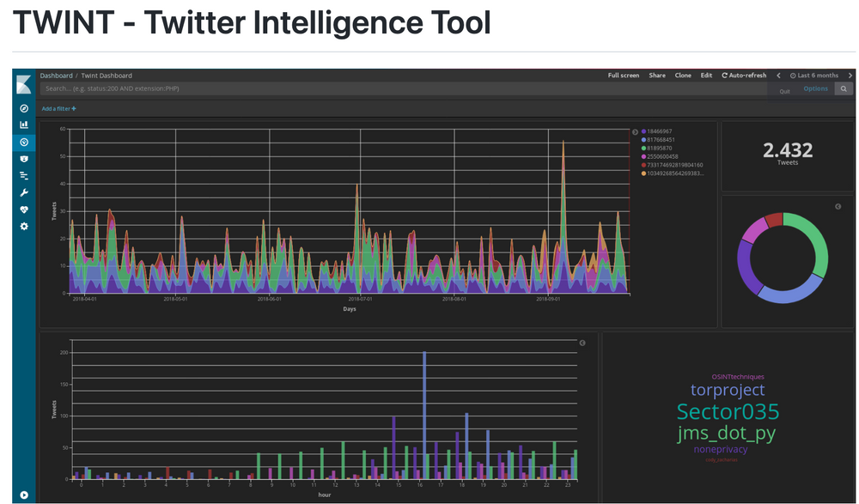Click the magnifier icon beside the search bar

pos(844,88)
